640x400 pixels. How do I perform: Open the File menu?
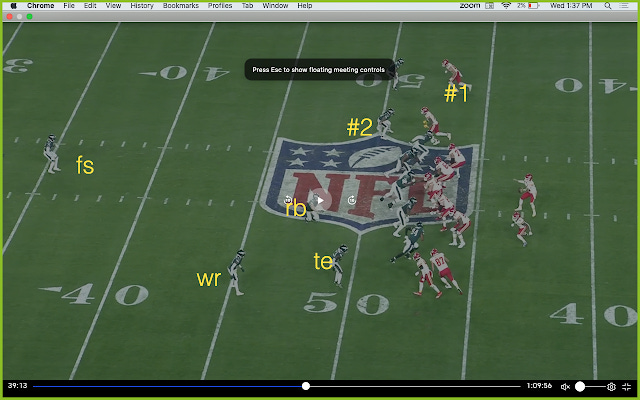(69, 6)
